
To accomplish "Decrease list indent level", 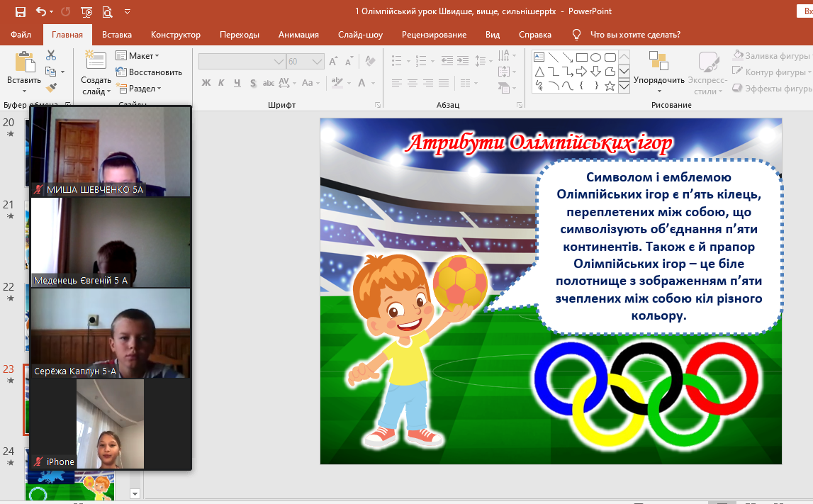I will [447, 61].
